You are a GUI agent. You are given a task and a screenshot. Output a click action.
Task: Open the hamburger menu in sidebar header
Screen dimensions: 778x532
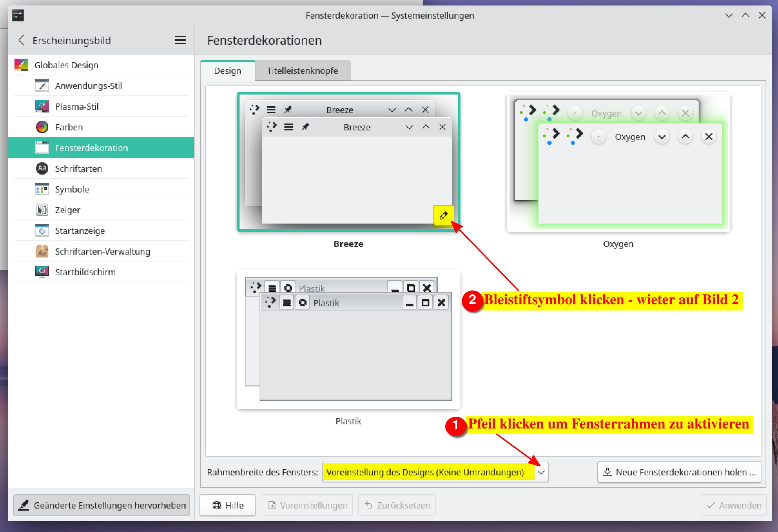180,40
